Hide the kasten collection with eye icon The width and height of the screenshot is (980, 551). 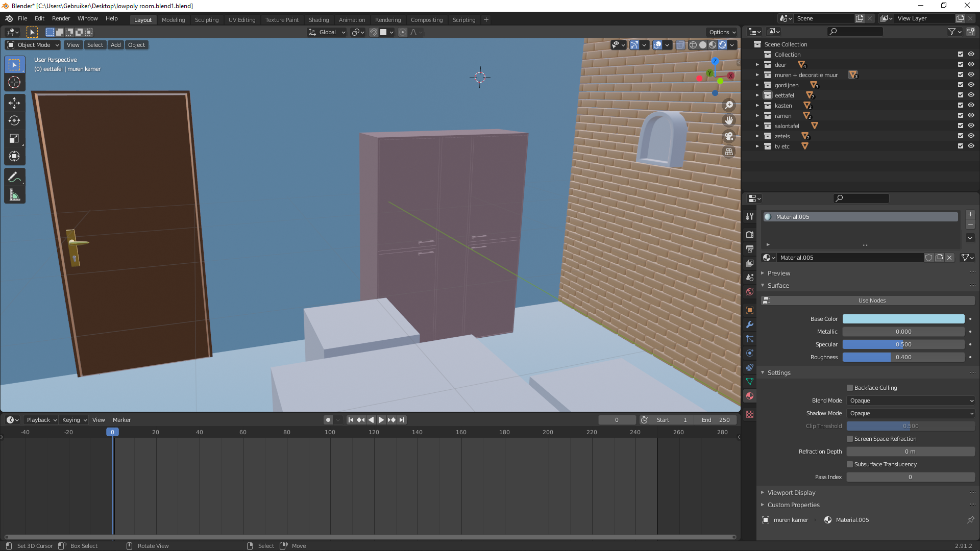[x=971, y=106]
